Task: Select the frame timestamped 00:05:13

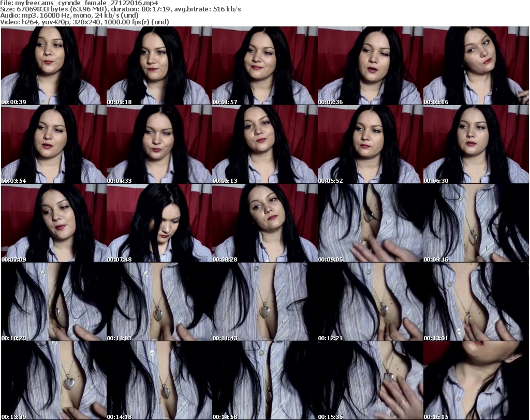Action: tap(264, 144)
